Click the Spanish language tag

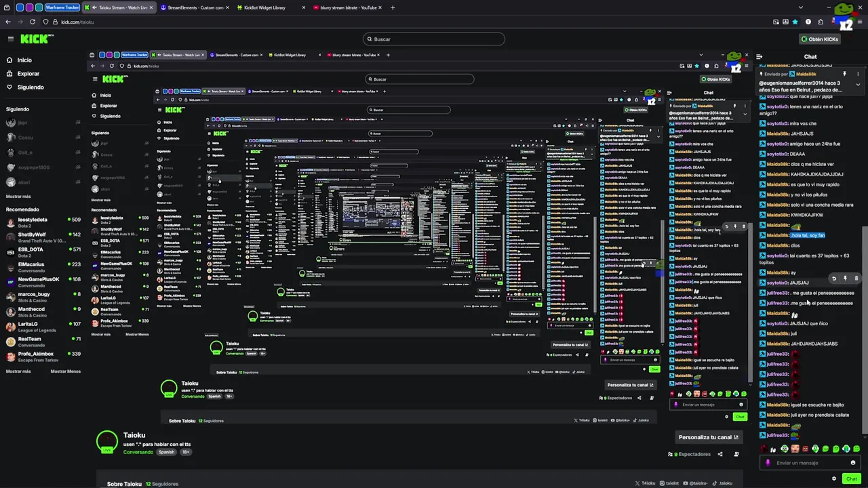166,452
